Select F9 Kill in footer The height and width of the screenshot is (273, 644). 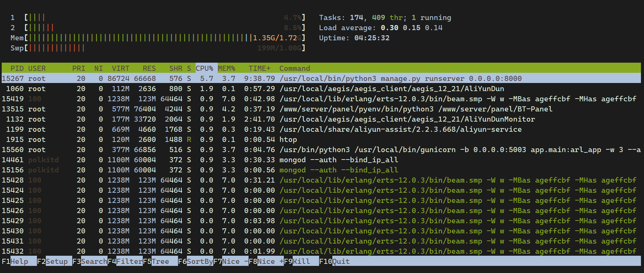tap(301, 261)
